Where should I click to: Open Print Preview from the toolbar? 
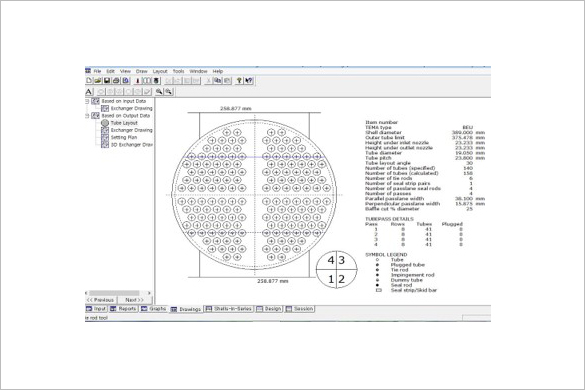point(126,81)
